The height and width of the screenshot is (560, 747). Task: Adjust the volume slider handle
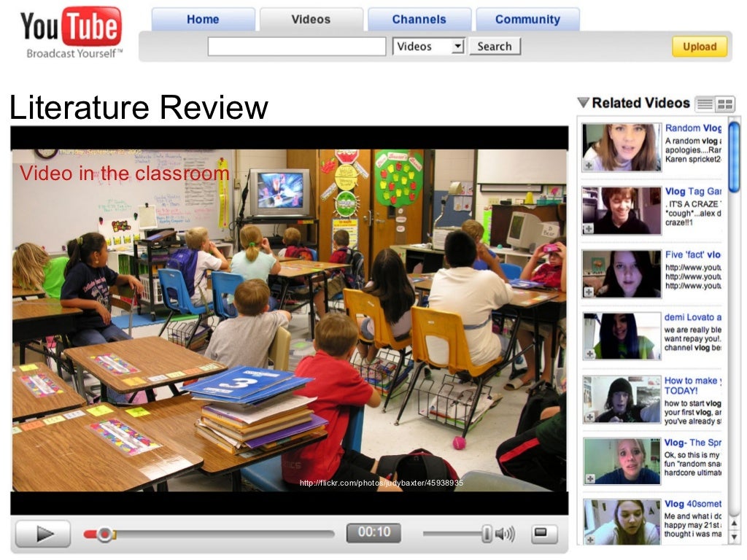click(487, 534)
